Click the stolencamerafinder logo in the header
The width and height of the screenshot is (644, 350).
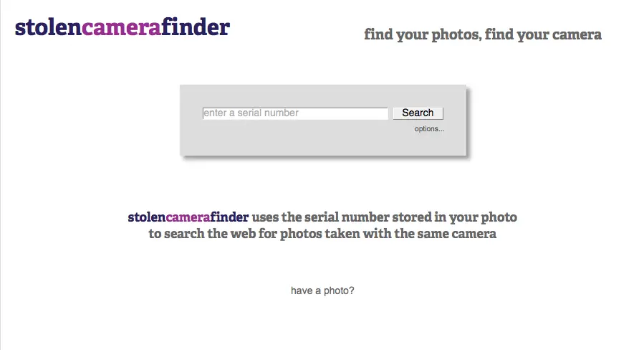[x=122, y=27]
